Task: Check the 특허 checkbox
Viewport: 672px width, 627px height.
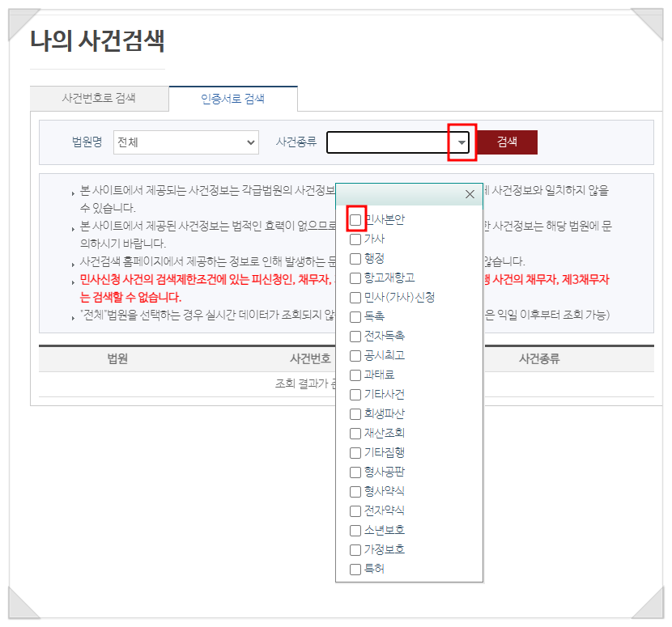Action: pos(355,570)
